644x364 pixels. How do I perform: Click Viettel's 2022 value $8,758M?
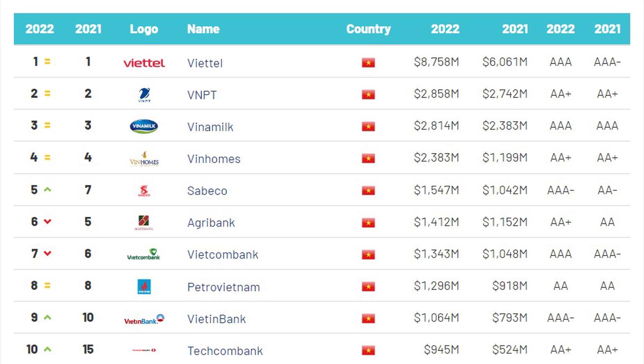coord(436,62)
